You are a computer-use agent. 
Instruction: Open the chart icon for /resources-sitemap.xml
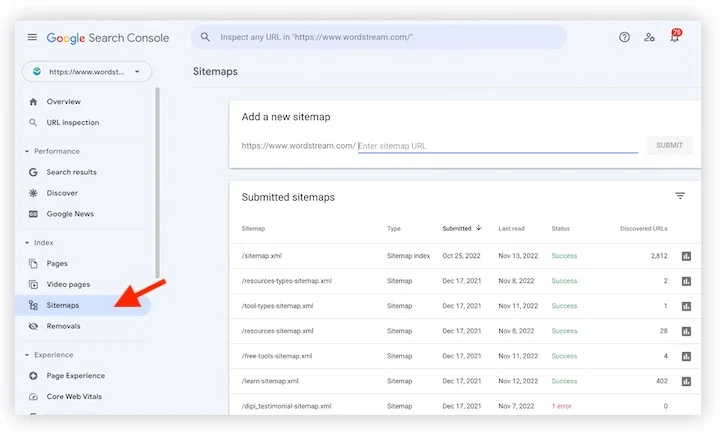click(686, 331)
